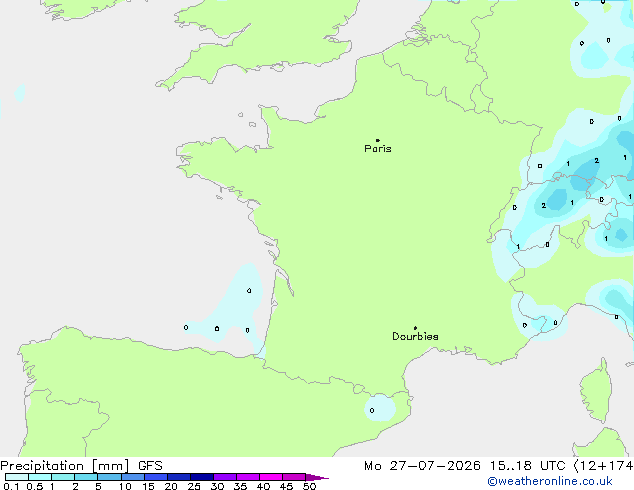Click the legend label 50
Viewport: 634px width, 490px height.
[x=309, y=486]
